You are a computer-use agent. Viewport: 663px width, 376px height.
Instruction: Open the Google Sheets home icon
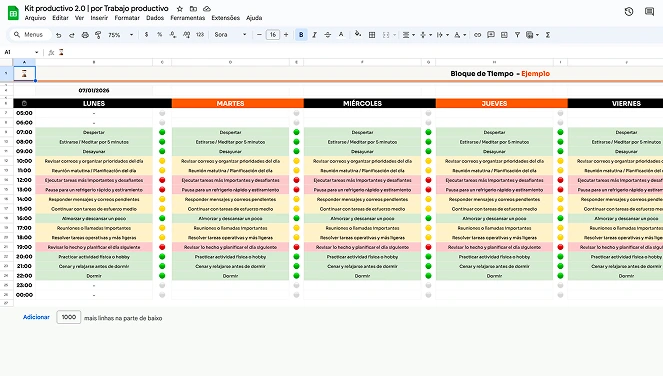13,13
